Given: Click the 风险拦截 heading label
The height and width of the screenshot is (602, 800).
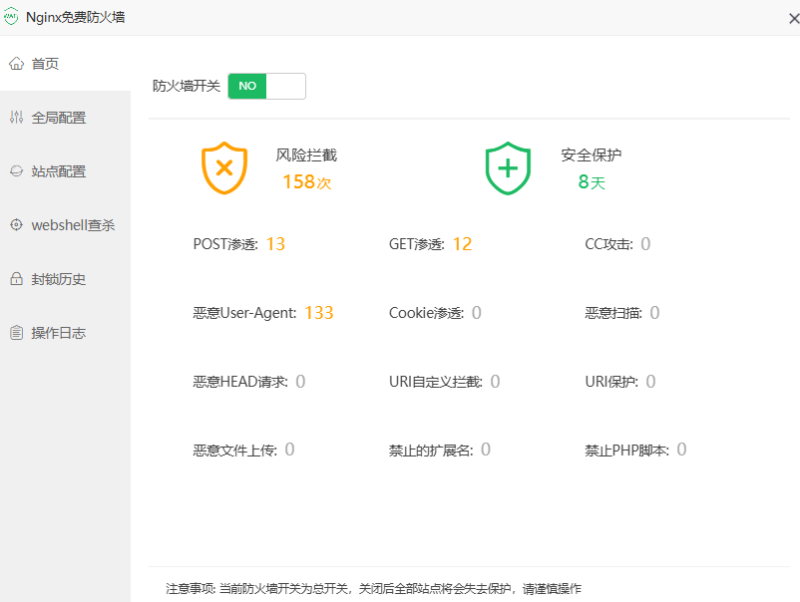Looking at the screenshot, I should [x=306, y=155].
